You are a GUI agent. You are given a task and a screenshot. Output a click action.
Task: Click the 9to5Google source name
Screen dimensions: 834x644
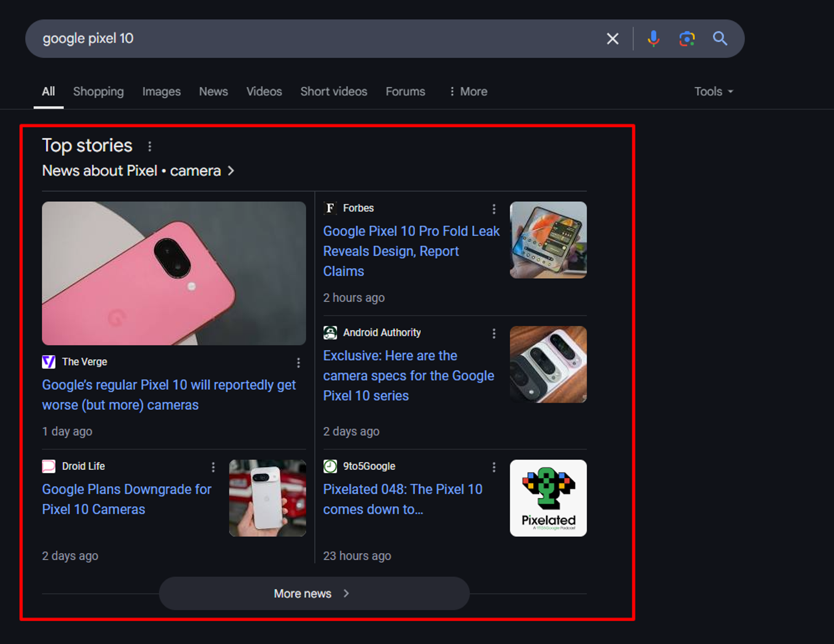point(369,466)
